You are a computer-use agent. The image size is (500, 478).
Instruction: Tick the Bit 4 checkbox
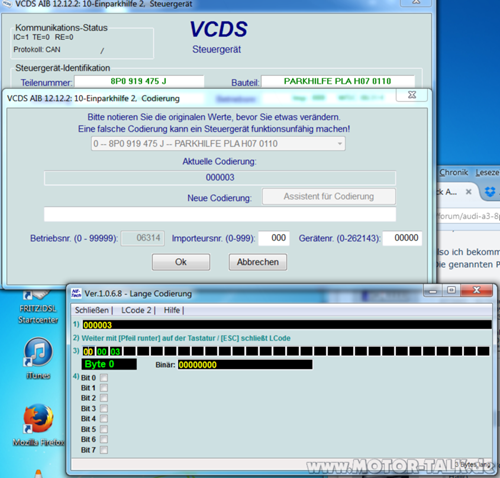click(104, 419)
